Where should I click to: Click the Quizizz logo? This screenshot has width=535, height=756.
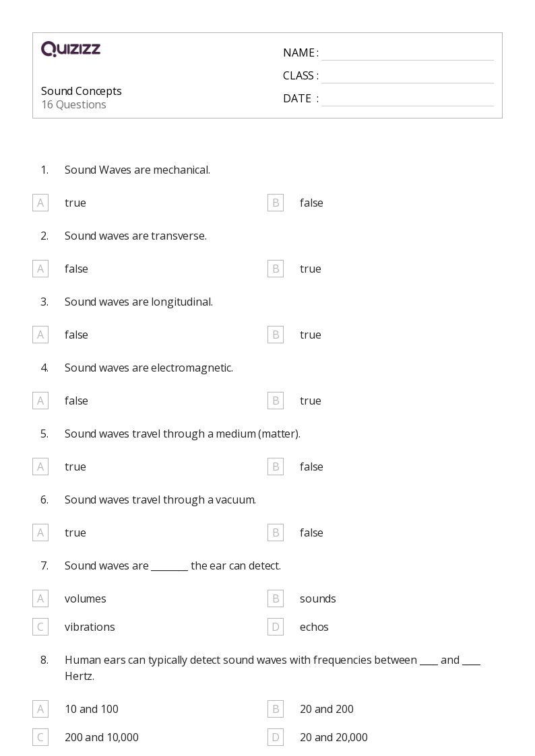(x=71, y=49)
